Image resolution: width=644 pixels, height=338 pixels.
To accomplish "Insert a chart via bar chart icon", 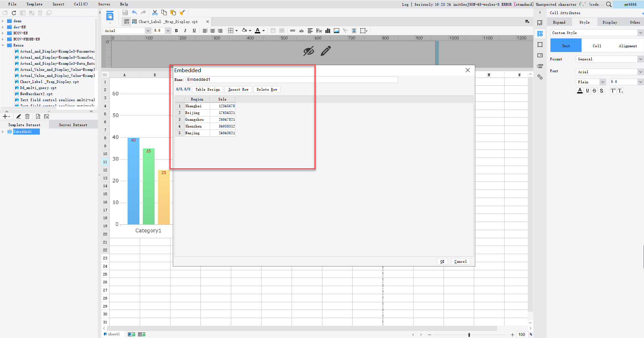I will click(x=328, y=31).
